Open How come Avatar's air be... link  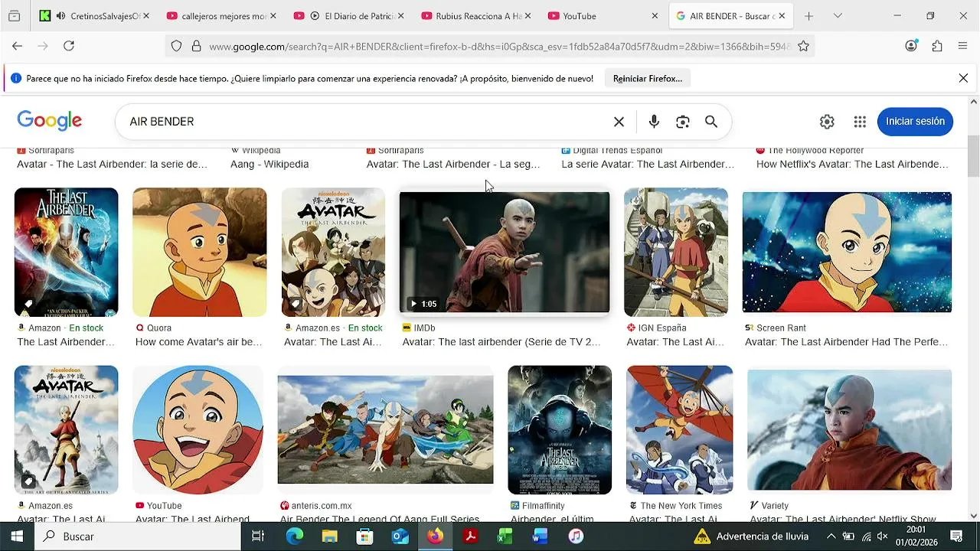[x=198, y=342]
